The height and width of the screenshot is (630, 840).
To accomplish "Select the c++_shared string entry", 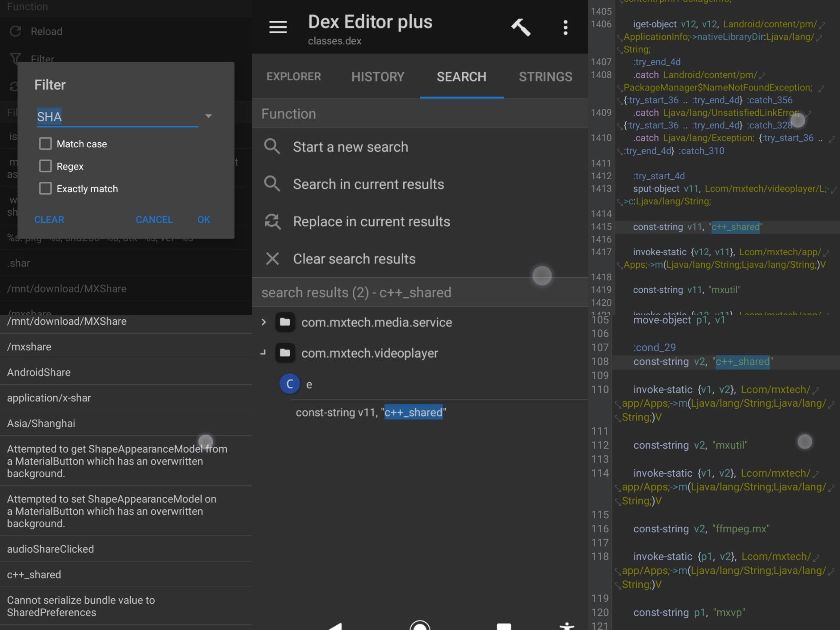I will pyautogui.click(x=34, y=575).
